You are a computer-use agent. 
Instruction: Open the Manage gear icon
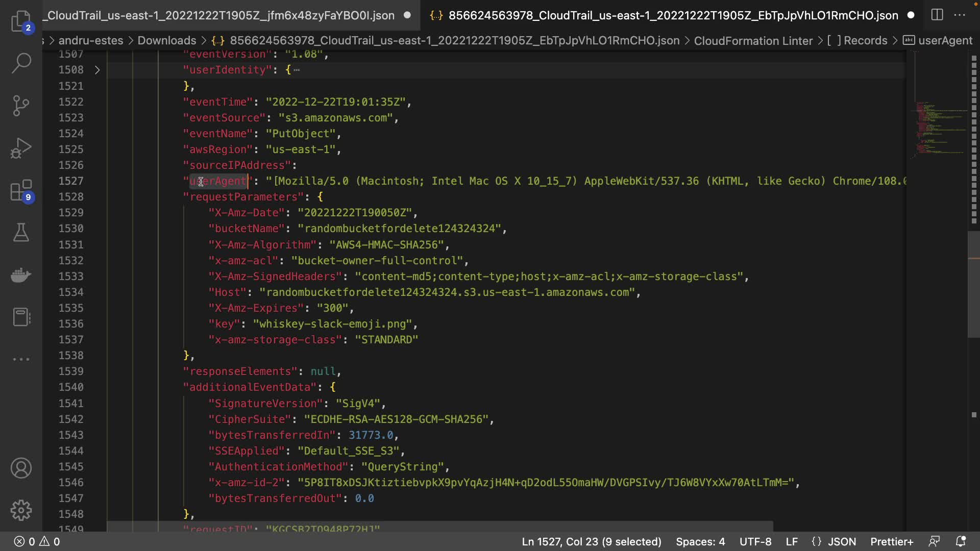21,510
